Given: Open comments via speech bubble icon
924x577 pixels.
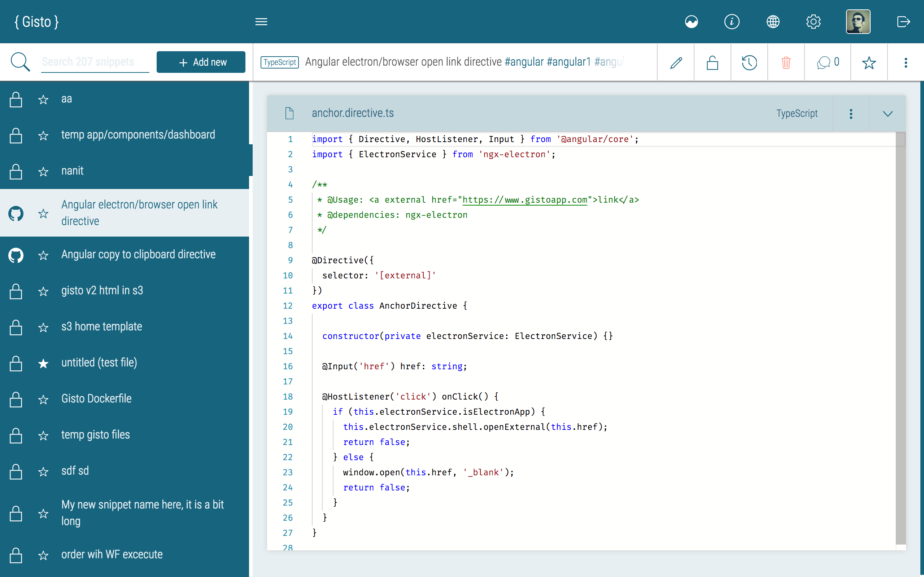Looking at the screenshot, I should [827, 62].
